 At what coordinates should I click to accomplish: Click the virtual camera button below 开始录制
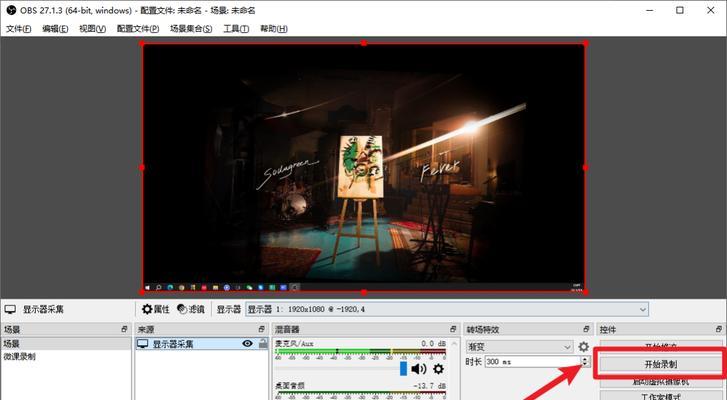pyautogui.click(x=660, y=381)
